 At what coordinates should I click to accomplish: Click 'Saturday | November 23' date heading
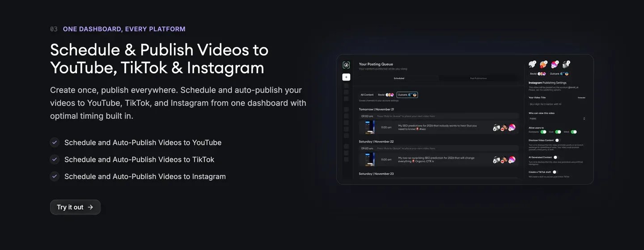click(x=376, y=174)
